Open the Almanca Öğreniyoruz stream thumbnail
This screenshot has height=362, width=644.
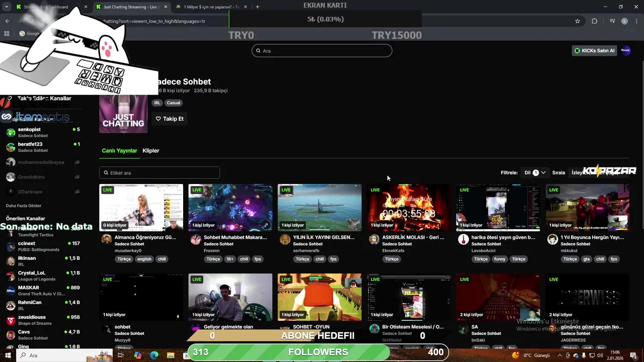click(141, 207)
